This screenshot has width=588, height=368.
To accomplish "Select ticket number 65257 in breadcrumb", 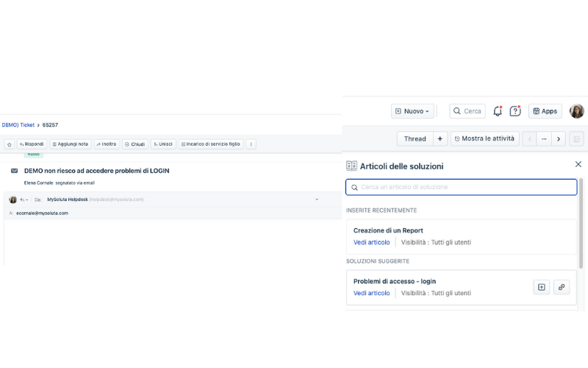I will pyautogui.click(x=50, y=125).
